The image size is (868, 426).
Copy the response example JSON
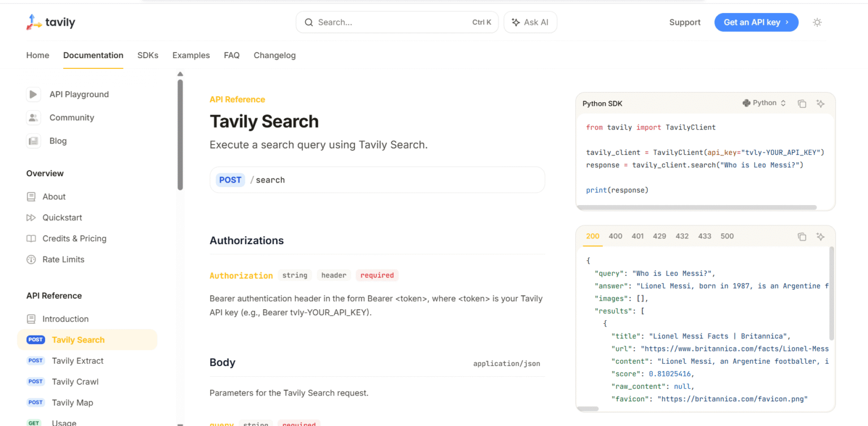click(802, 237)
